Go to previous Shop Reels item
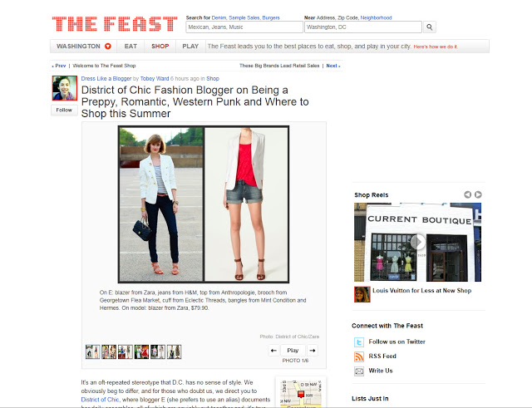Screen dimensions: 532x408 click(467, 194)
